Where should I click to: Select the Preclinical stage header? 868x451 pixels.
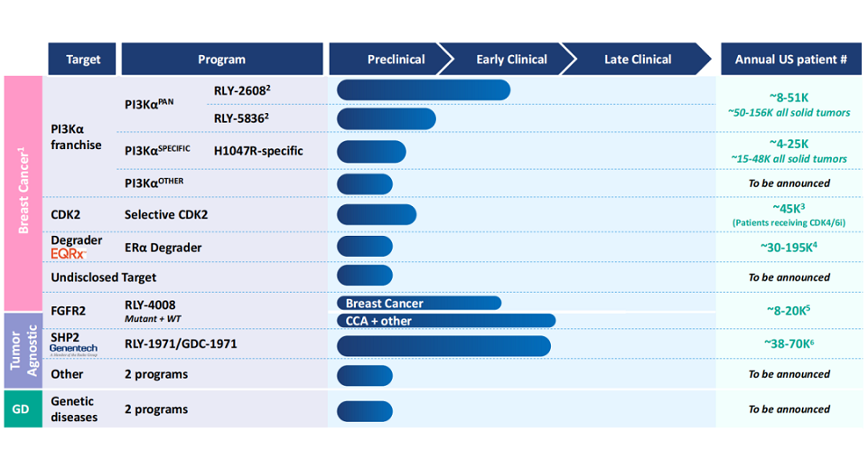391,59
